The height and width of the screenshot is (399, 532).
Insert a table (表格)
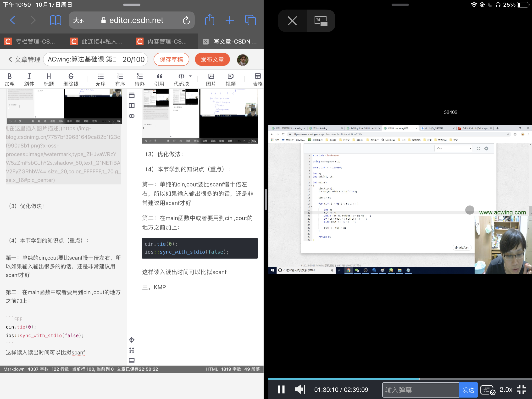[258, 80]
